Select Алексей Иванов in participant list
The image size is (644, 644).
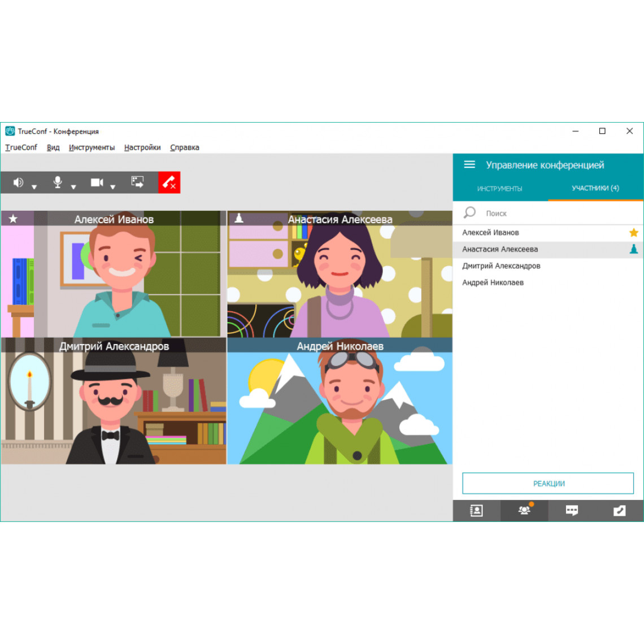point(548,233)
